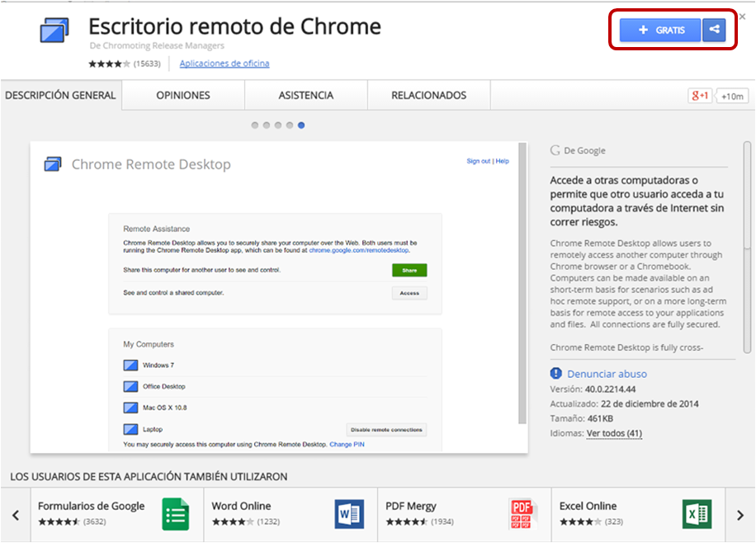Click the Access button

(x=409, y=293)
